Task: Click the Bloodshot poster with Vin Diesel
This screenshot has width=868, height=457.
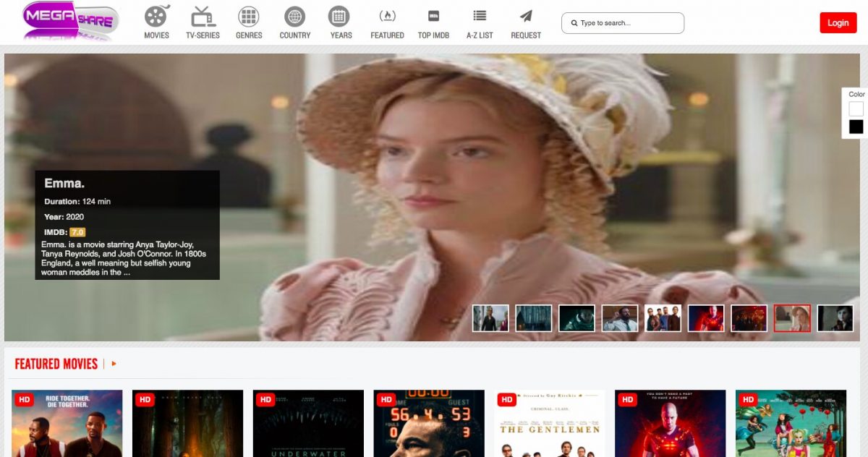Action: tap(670, 423)
